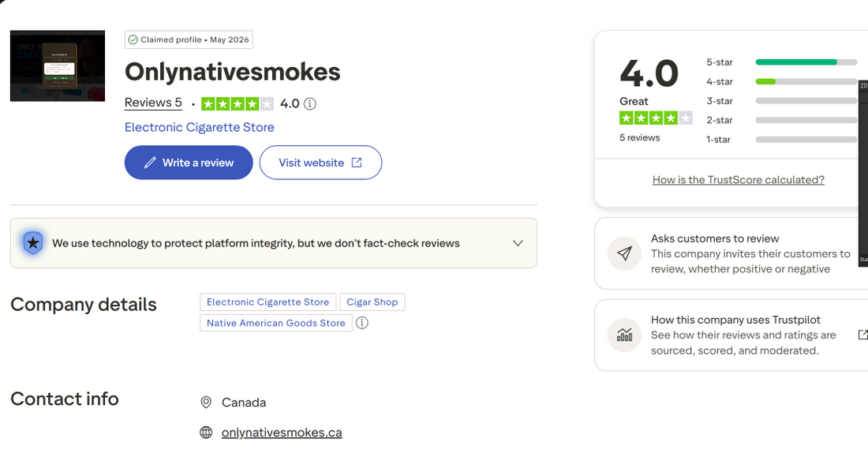Image resolution: width=868 pixels, height=465 pixels.
Task: Open Electronic Cigarette Store category link under title
Action: (200, 127)
